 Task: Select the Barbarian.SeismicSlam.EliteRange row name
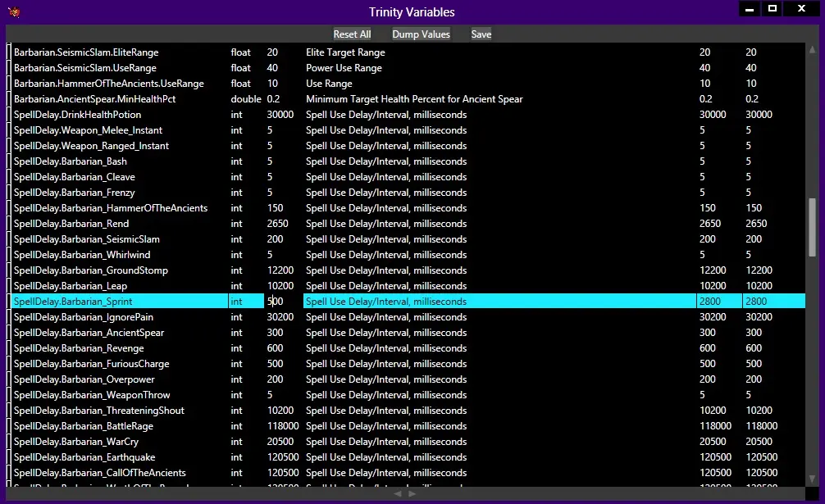(86, 52)
